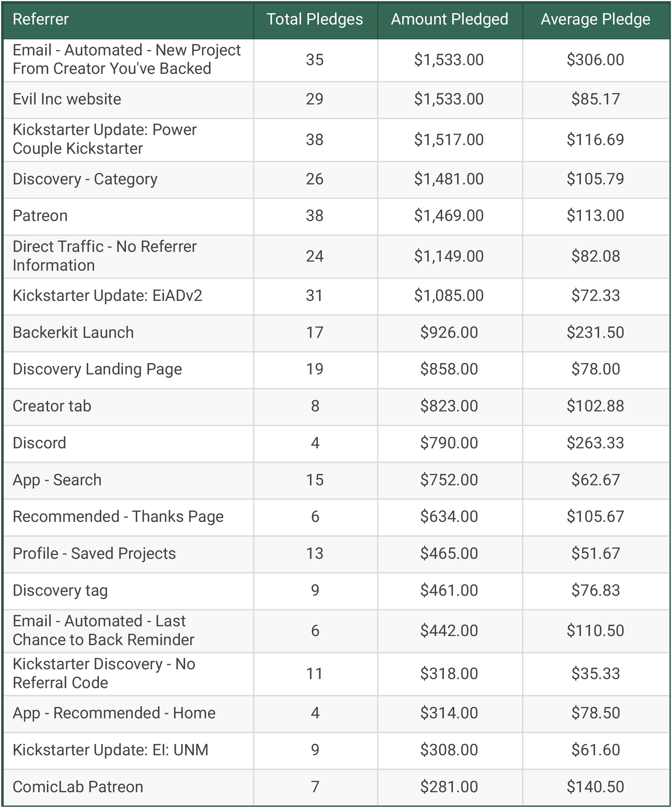
Task: Click the Discord referrer cell
Action: click(x=39, y=443)
